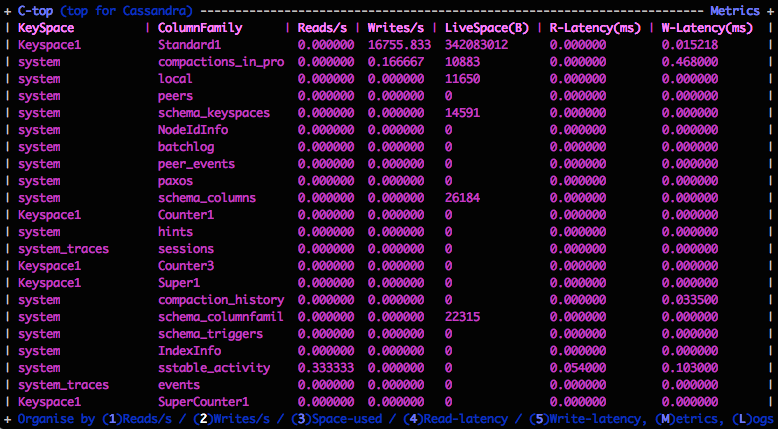Select the schema_columns row
778x429 pixels.
pyautogui.click(x=389, y=198)
